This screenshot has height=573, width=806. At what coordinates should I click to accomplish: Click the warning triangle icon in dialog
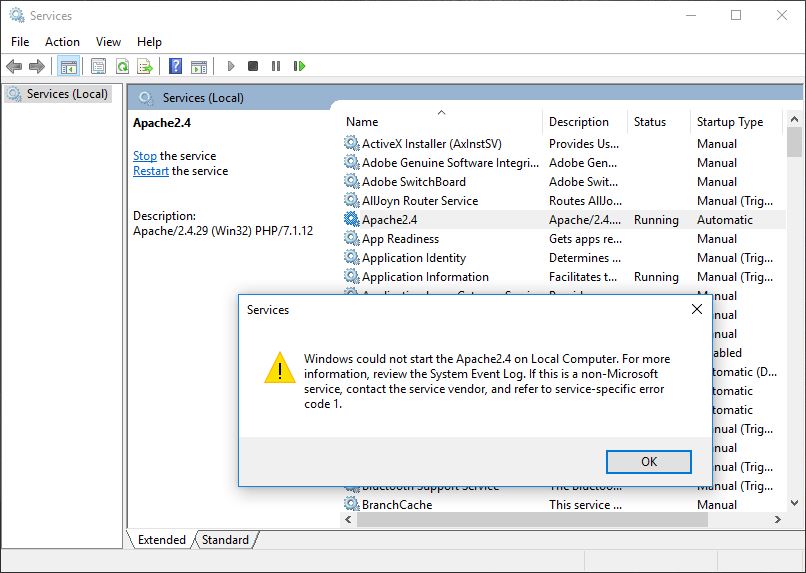pyautogui.click(x=280, y=368)
